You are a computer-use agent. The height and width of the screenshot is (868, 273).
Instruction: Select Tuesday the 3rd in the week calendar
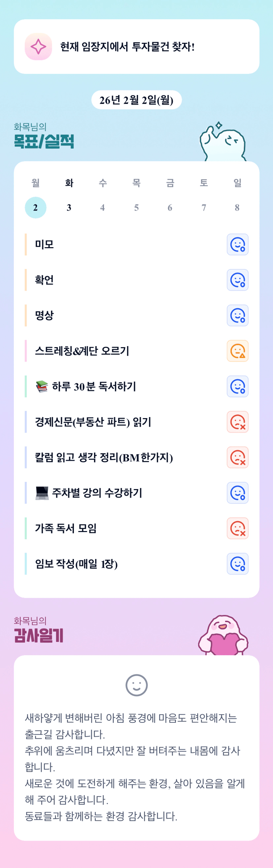[69, 208]
